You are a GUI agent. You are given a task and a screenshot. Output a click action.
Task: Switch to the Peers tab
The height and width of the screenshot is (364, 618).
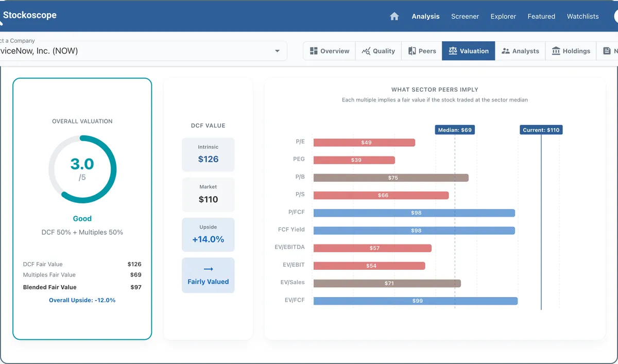pyautogui.click(x=422, y=51)
